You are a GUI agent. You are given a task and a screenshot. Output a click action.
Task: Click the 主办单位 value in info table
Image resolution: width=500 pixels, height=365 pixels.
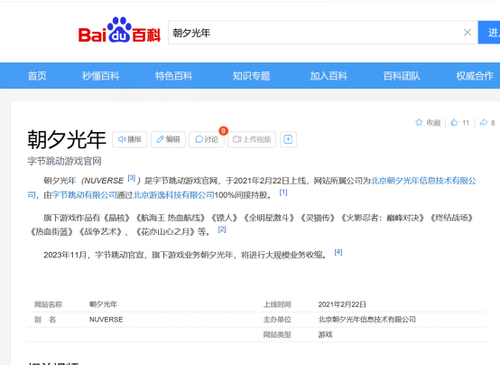[x=367, y=319]
